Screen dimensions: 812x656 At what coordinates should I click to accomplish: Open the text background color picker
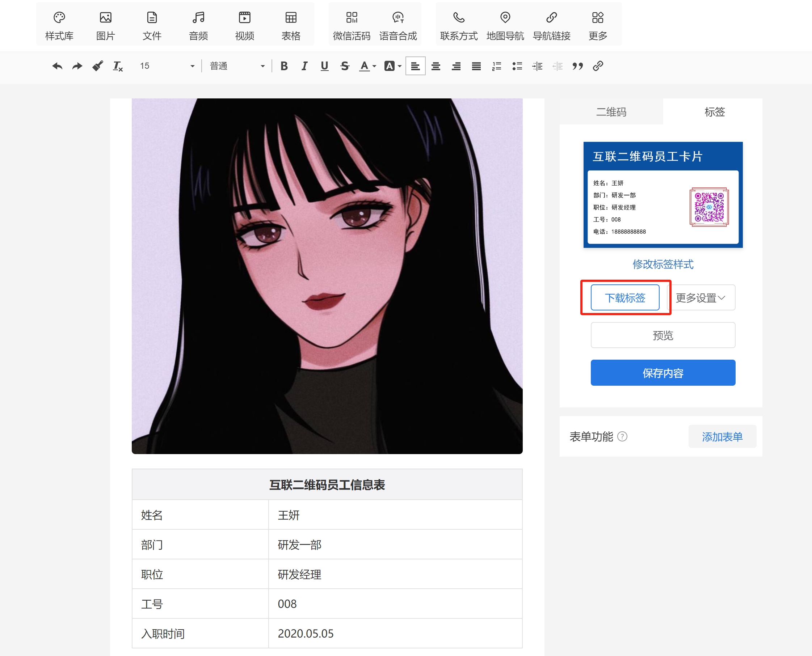coord(393,66)
